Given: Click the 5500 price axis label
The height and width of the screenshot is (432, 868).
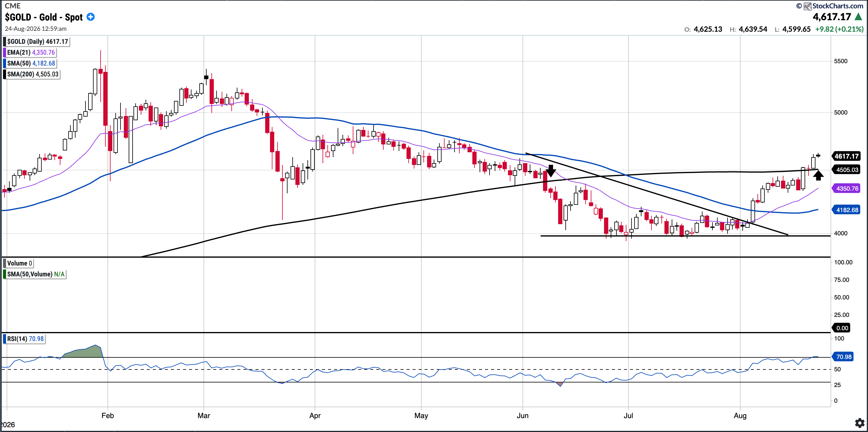Looking at the screenshot, I should [841, 61].
